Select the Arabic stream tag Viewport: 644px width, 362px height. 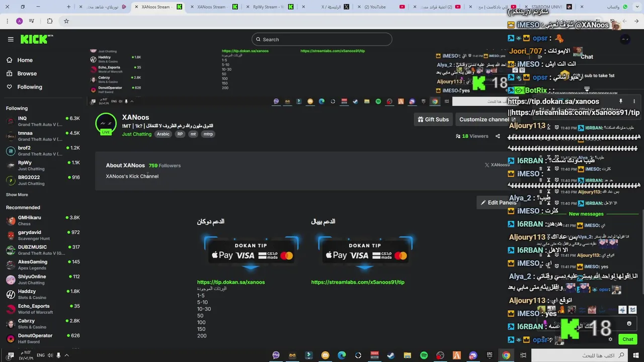click(163, 134)
